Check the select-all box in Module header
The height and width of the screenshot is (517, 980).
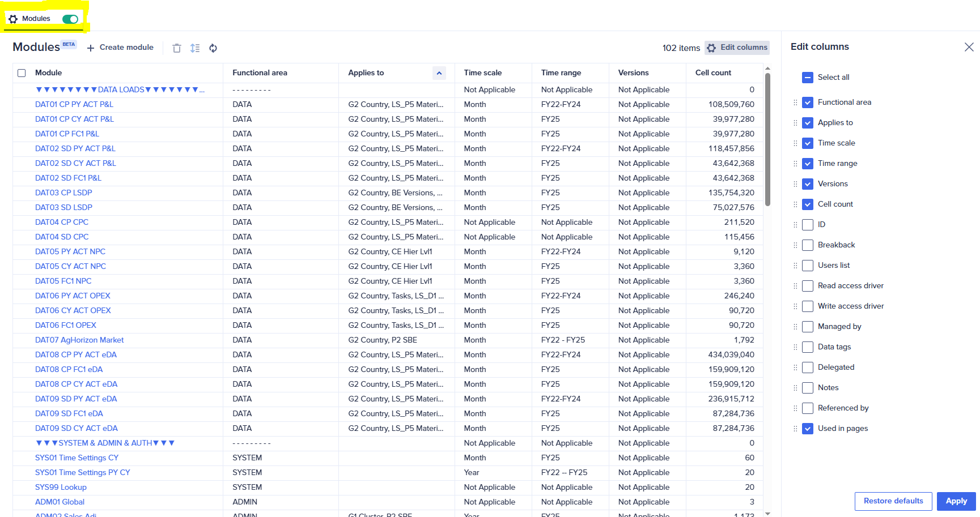(x=22, y=73)
